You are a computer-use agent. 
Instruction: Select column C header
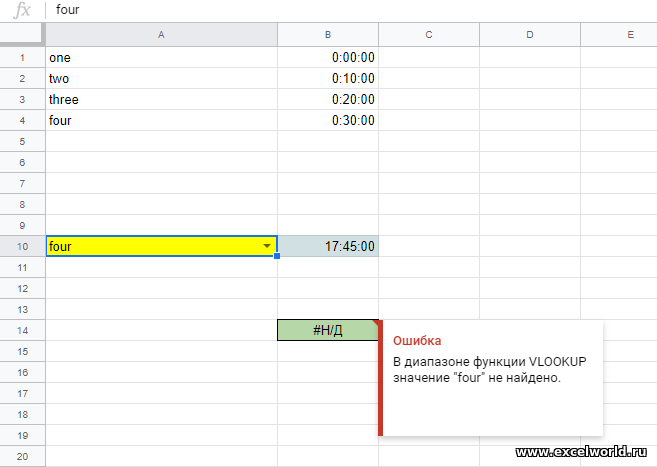(x=429, y=35)
